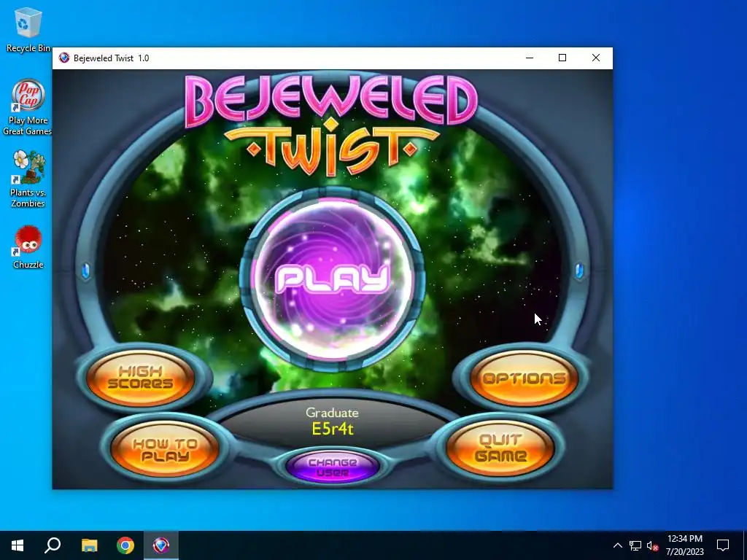Click the Quit Game button
747x560 pixels.
(500, 448)
